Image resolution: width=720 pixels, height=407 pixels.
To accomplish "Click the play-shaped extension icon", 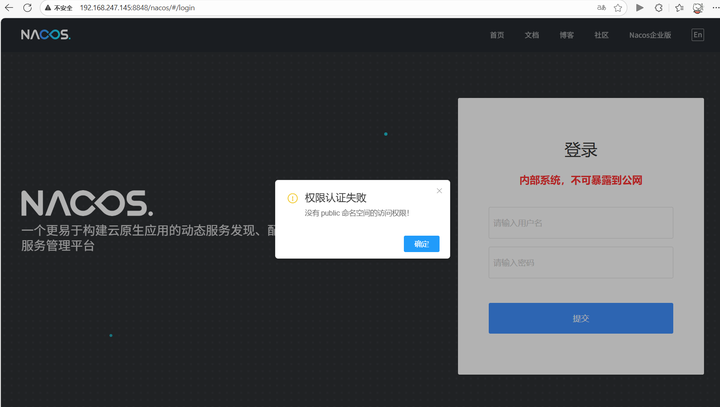I will pos(640,8).
